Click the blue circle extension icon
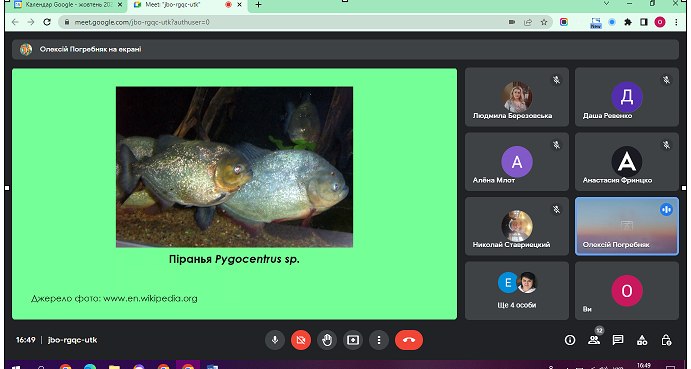 point(612,22)
